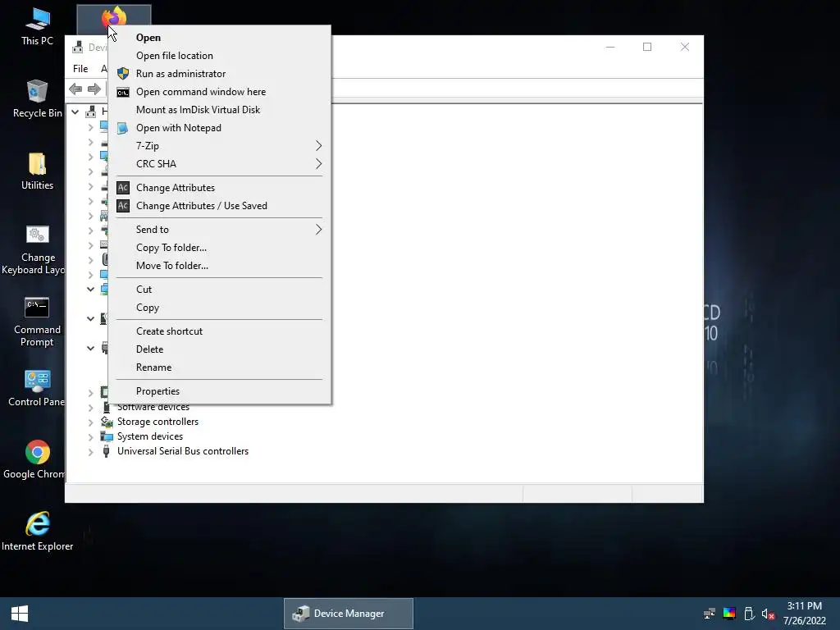Minimize the Device Manager window
The height and width of the screenshot is (630, 840).
610,47
